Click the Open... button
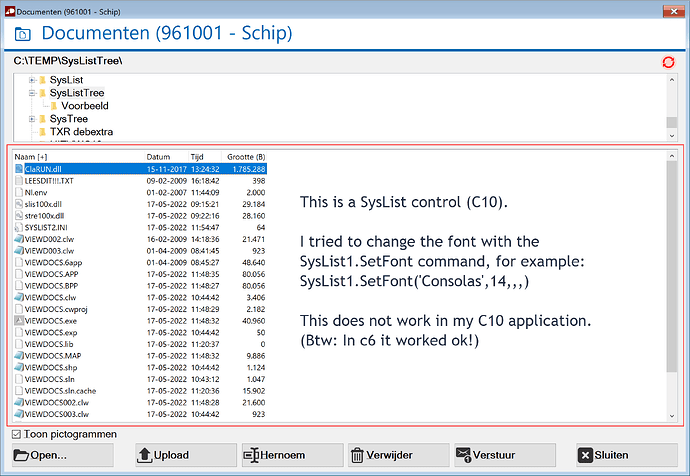This screenshot has height=476, width=690. tap(62, 455)
